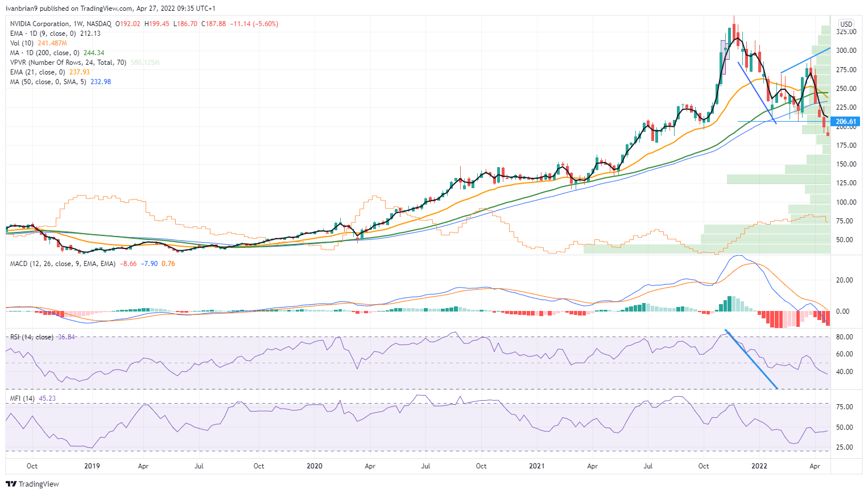The width and height of the screenshot is (868, 494).
Task: Click the MACD signal value 0.76
Action: click(168, 264)
